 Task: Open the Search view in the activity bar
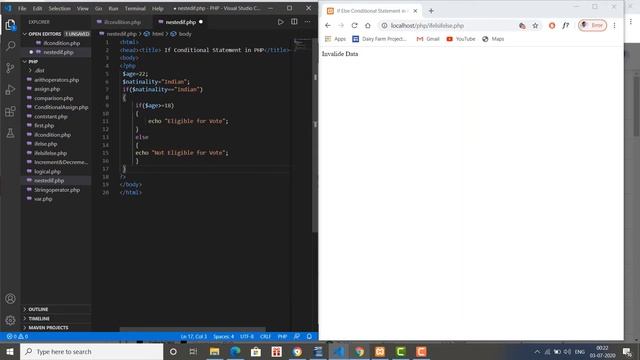10,46
